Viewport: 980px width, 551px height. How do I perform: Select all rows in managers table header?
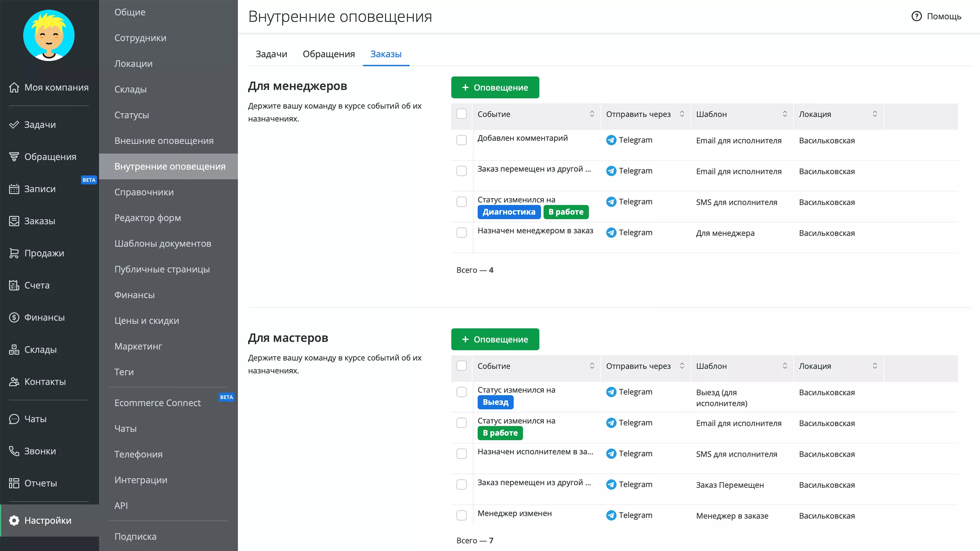point(462,114)
